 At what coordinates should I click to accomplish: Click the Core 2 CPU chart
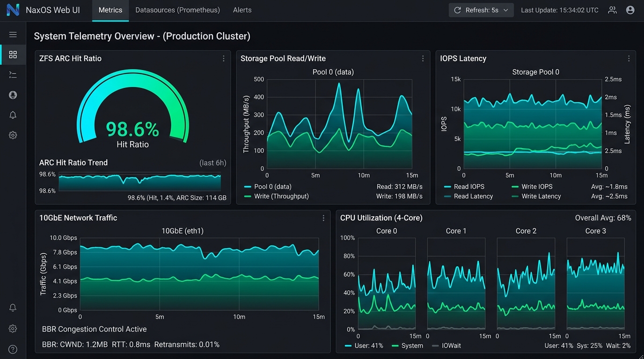point(526,283)
